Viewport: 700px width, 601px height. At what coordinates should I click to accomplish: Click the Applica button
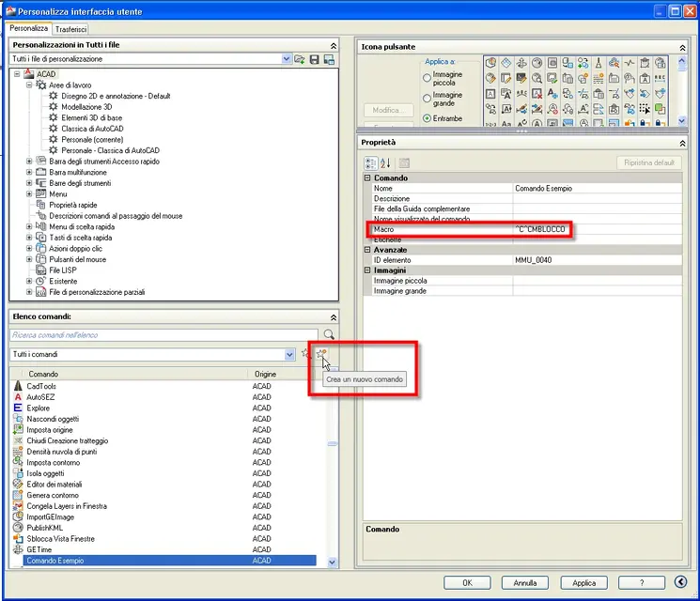(583, 582)
